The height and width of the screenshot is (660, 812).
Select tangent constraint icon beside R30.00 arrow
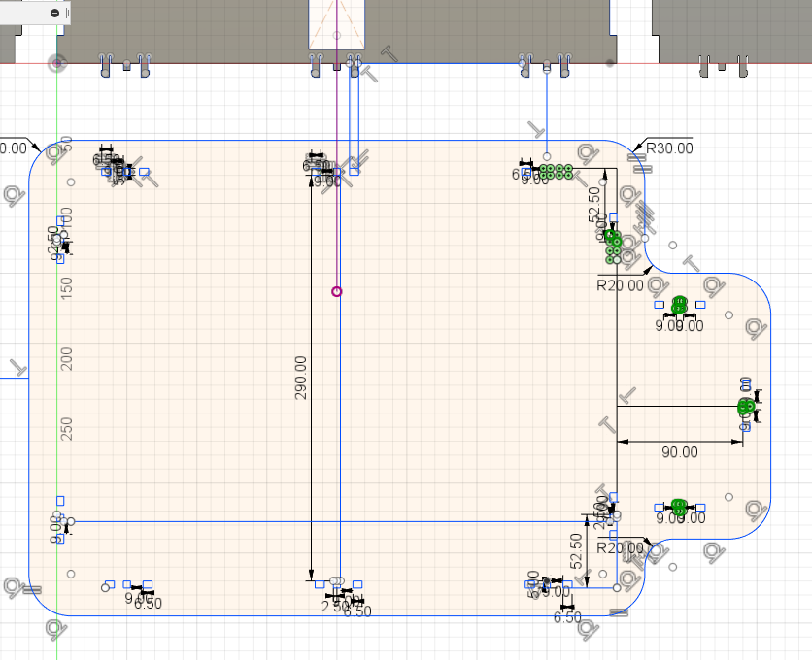coord(589,153)
